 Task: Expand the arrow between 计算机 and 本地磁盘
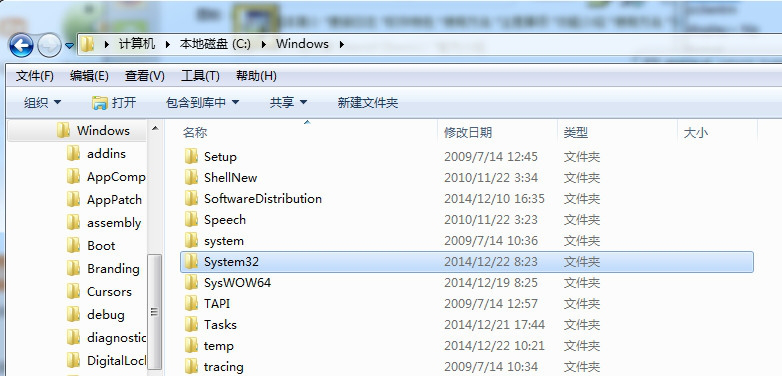tap(168, 44)
